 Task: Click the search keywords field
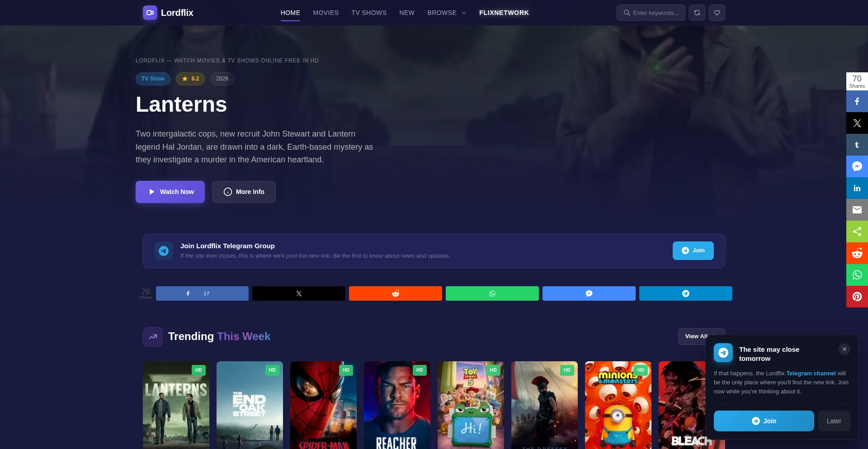point(651,13)
